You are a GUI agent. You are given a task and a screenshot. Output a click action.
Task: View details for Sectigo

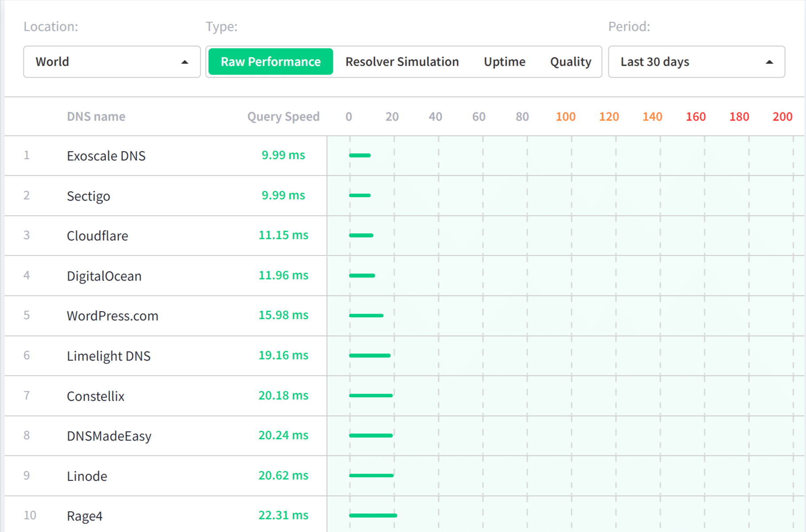tap(88, 196)
